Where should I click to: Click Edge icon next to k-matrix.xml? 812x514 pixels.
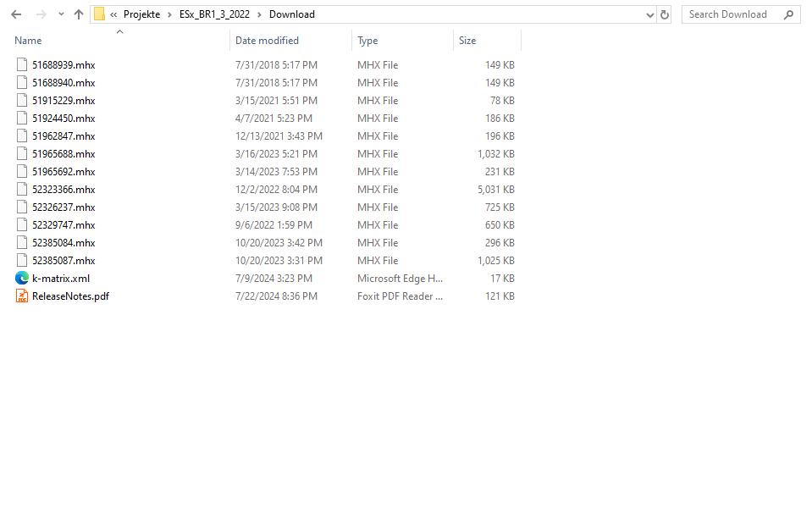22,278
